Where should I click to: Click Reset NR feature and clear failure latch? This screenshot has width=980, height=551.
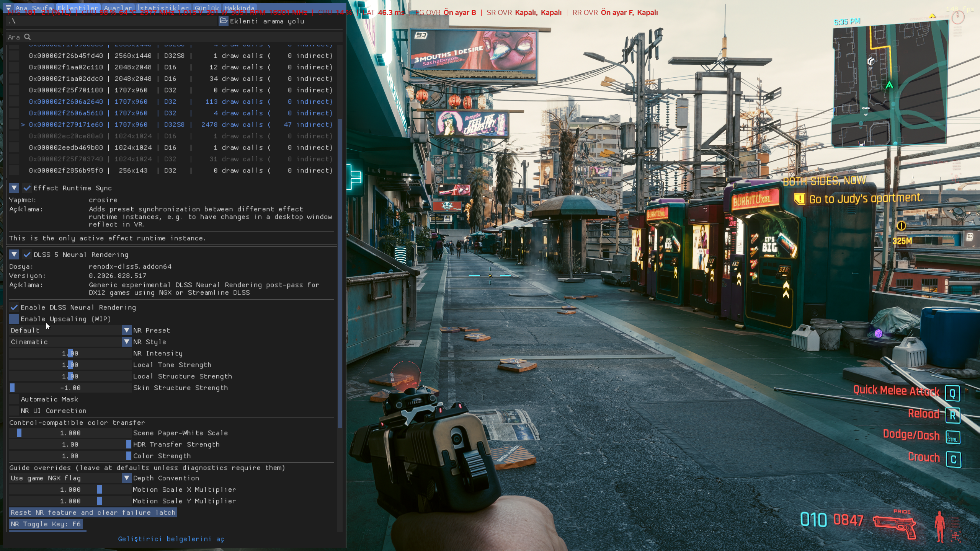point(93,512)
